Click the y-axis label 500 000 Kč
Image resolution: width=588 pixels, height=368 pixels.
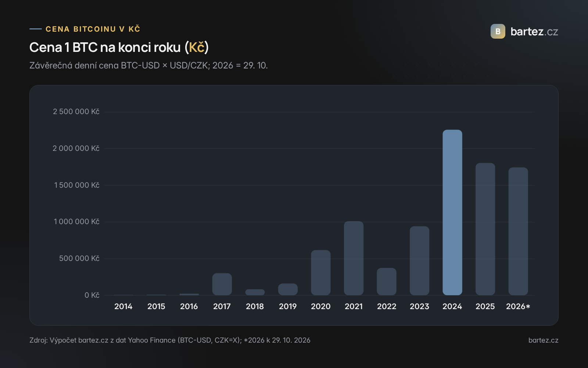tap(79, 258)
